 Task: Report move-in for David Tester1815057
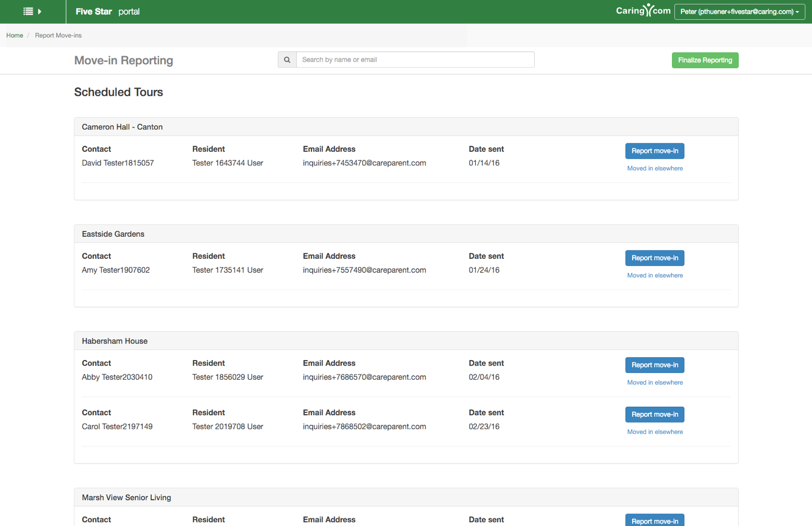click(x=654, y=151)
